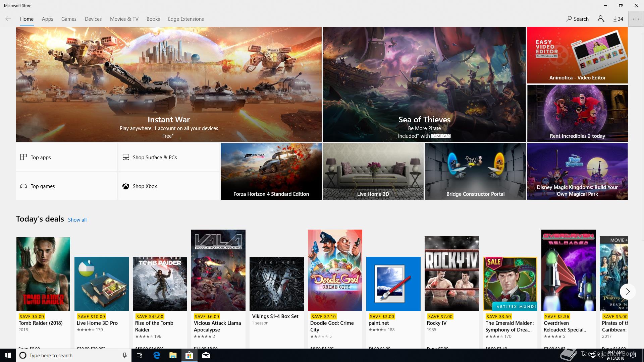644x362 pixels.
Task: Open the Disney Magic Kingdoms tile
Action: tap(577, 172)
